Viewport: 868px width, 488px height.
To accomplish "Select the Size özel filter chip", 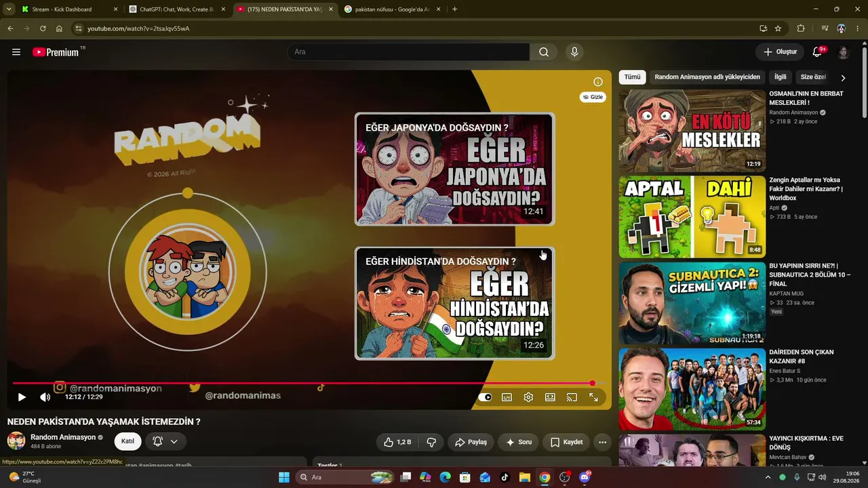I will pos(812,77).
